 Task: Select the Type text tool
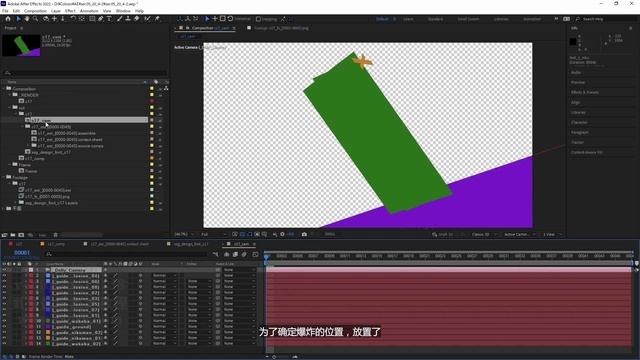[109, 19]
